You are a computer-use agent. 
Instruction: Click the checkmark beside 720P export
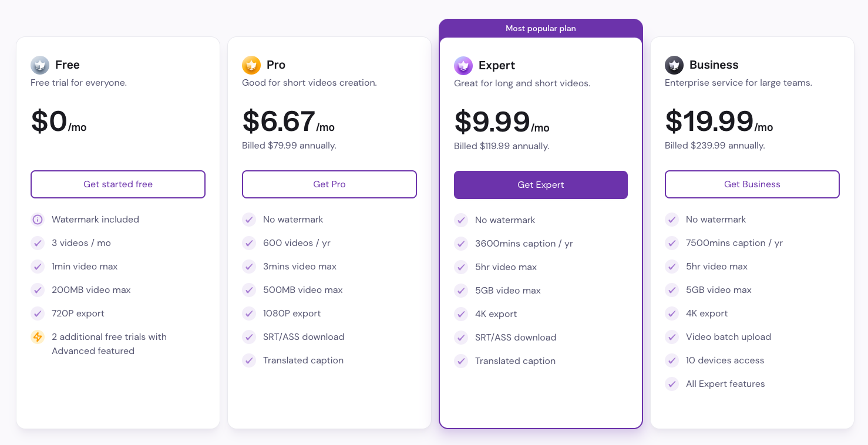[38, 313]
